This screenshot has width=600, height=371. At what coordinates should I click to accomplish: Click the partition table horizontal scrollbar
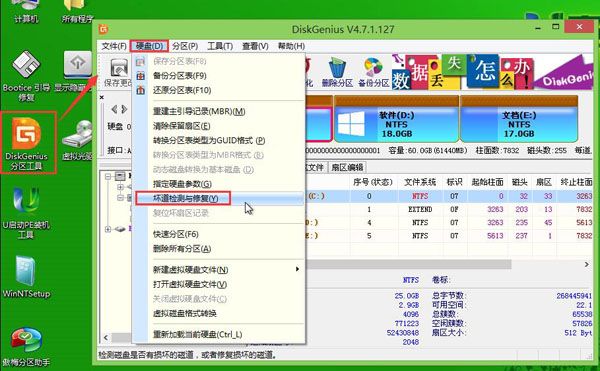409,264
